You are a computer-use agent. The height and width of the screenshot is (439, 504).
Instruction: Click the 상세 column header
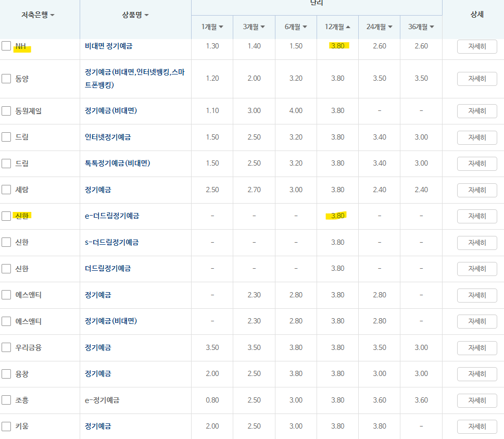477,15
